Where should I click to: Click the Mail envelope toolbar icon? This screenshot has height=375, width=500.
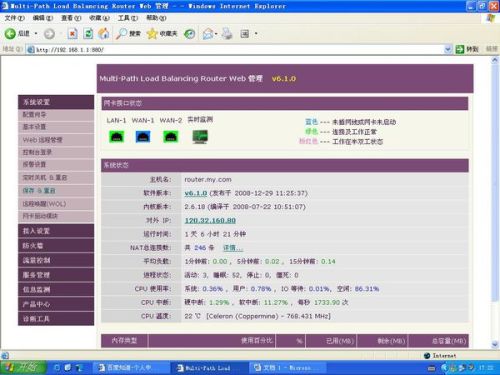tap(208, 34)
